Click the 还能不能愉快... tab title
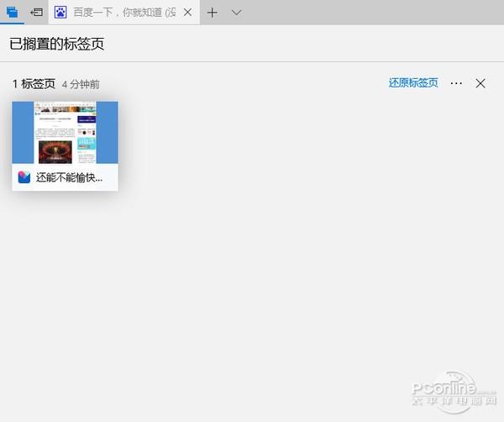504x422 pixels. click(69, 177)
